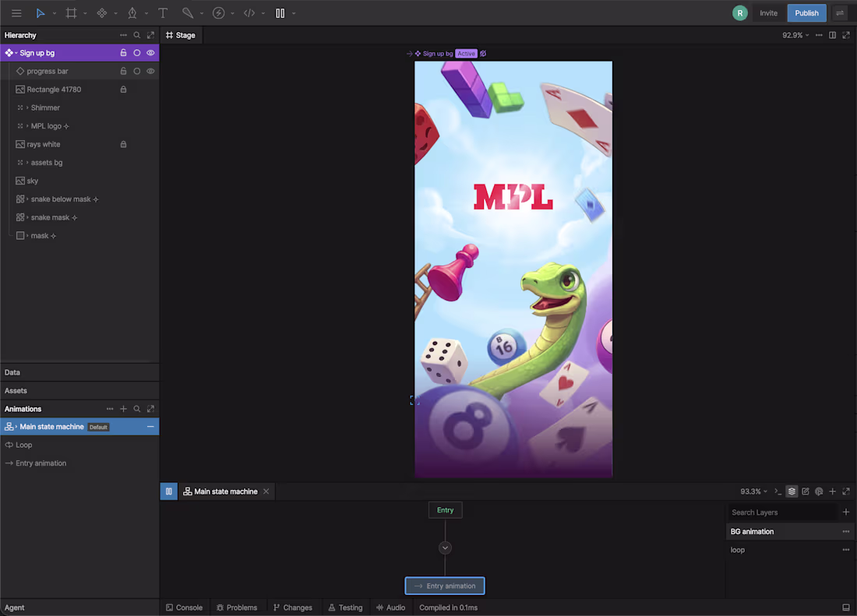
Task: Open the Data panel section
Action: [x=79, y=372]
